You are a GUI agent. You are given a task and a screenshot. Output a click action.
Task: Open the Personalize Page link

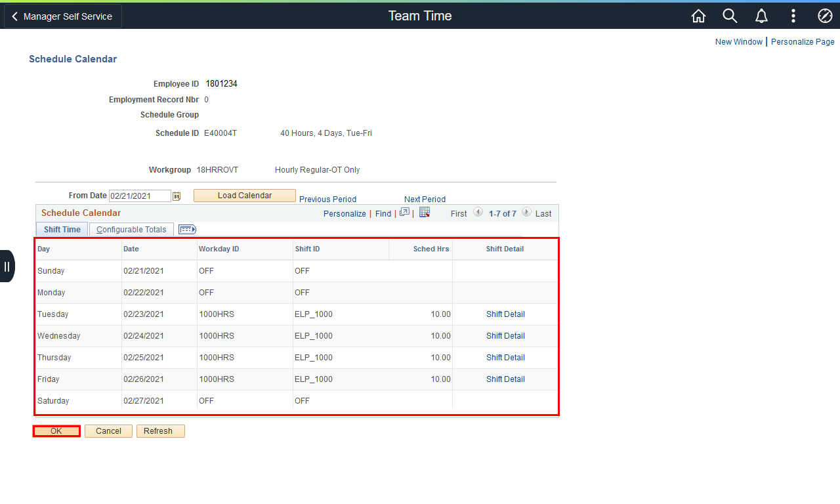(x=803, y=42)
